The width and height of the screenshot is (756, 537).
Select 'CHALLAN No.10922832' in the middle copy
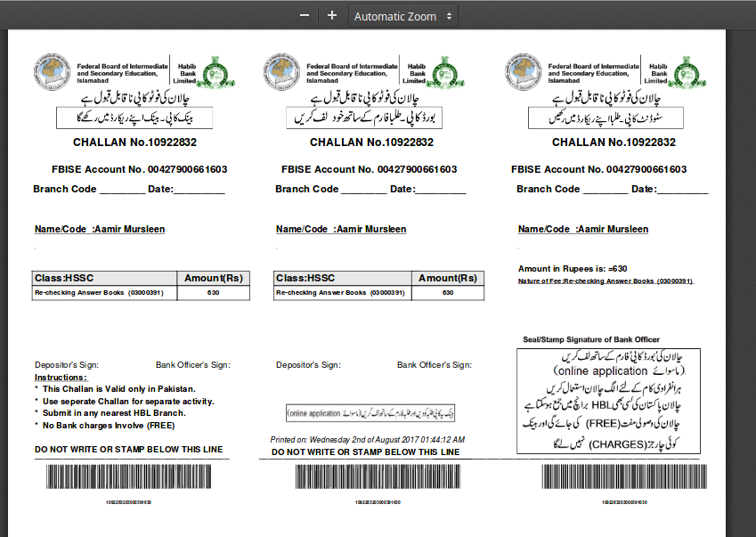[x=371, y=142]
